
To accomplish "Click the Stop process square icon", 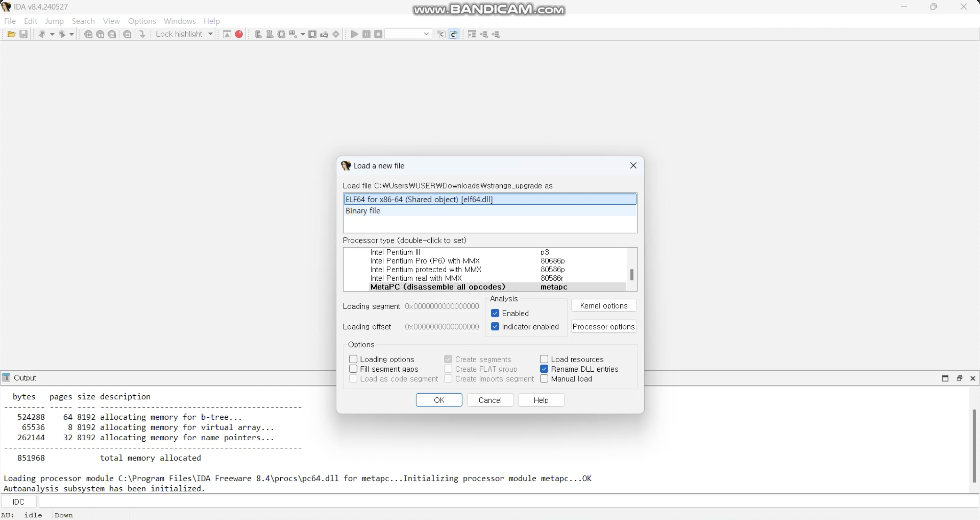I will pos(378,34).
